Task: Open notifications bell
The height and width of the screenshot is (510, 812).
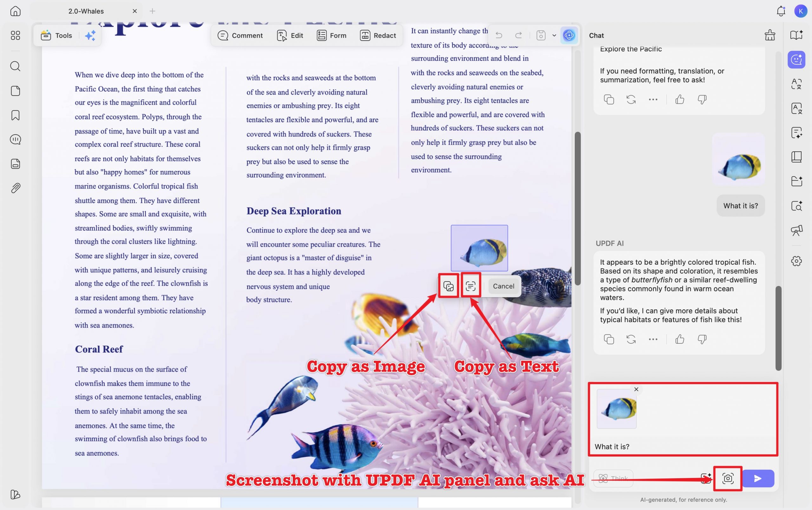Action: coord(781,11)
